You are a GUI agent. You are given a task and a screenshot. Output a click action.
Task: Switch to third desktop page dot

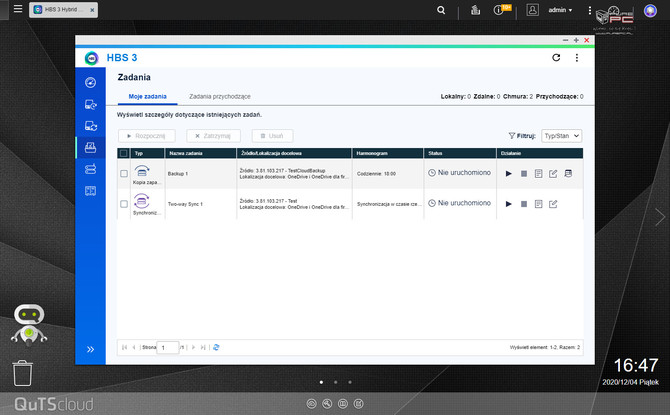point(350,382)
